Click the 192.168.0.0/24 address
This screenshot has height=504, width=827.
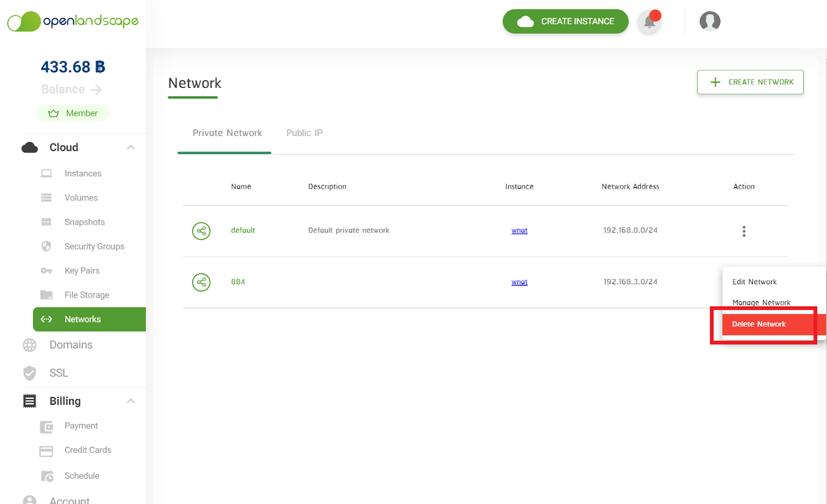[x=630, y=231]
